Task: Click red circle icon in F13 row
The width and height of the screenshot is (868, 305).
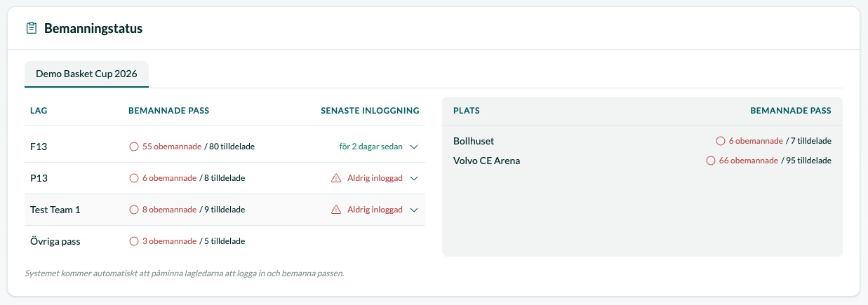Action: 134,147
